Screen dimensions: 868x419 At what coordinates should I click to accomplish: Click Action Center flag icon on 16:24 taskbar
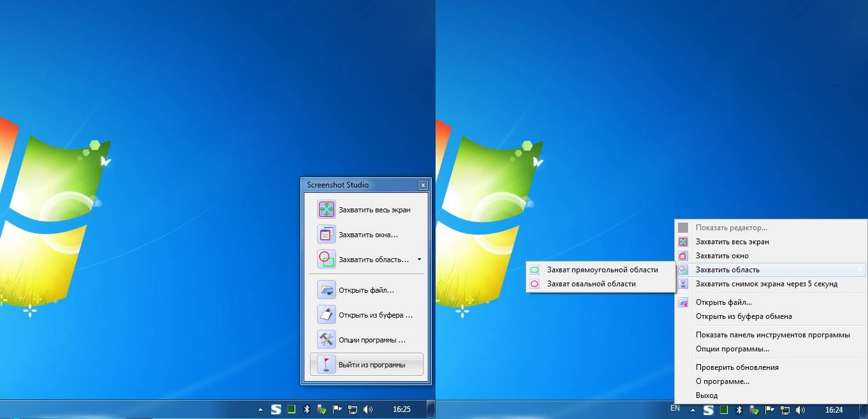point(770,409)
